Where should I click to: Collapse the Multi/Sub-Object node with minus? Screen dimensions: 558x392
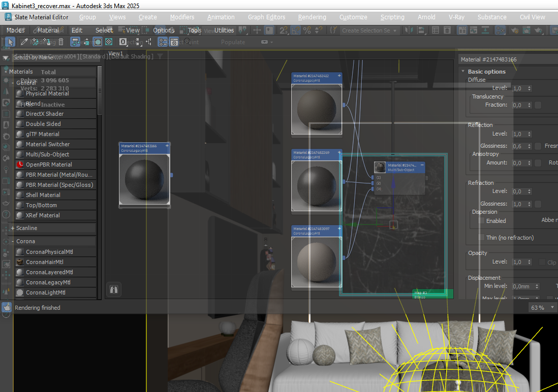[x=422, y=165]
